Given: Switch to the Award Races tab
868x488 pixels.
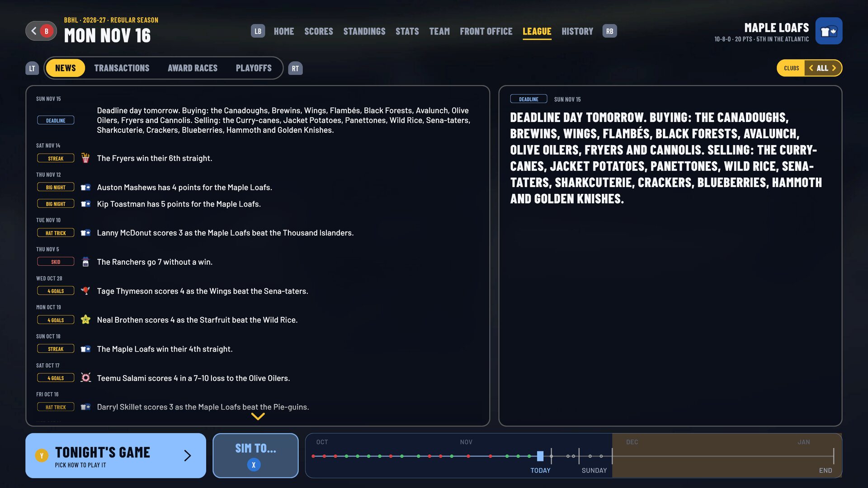Looking at the screenshot, I should [193, 68].
